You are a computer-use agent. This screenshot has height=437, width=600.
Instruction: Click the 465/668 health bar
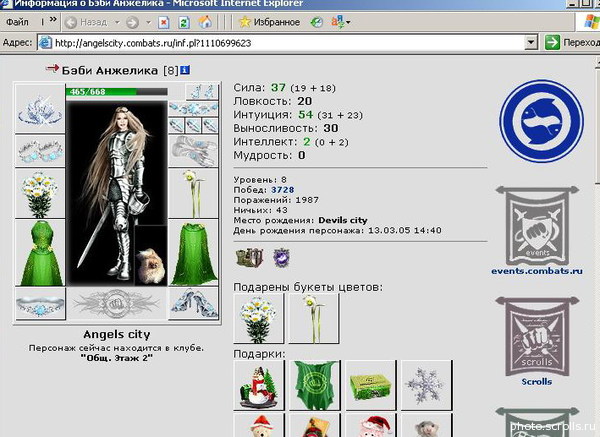pos(117,92)
